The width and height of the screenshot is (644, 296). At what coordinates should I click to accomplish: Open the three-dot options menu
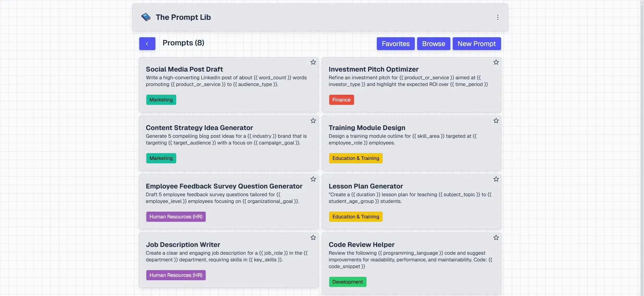pos(498,17)
